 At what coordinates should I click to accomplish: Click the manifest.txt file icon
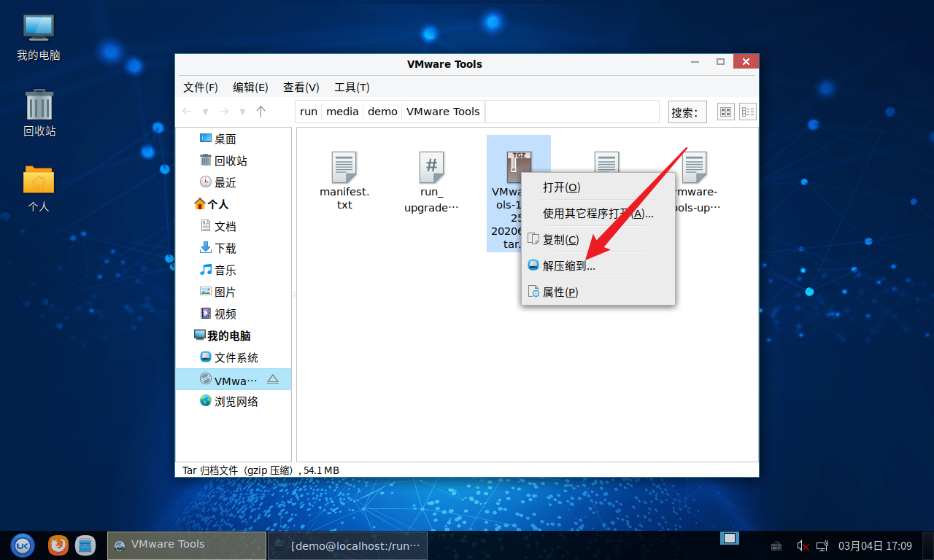point(344,167)
